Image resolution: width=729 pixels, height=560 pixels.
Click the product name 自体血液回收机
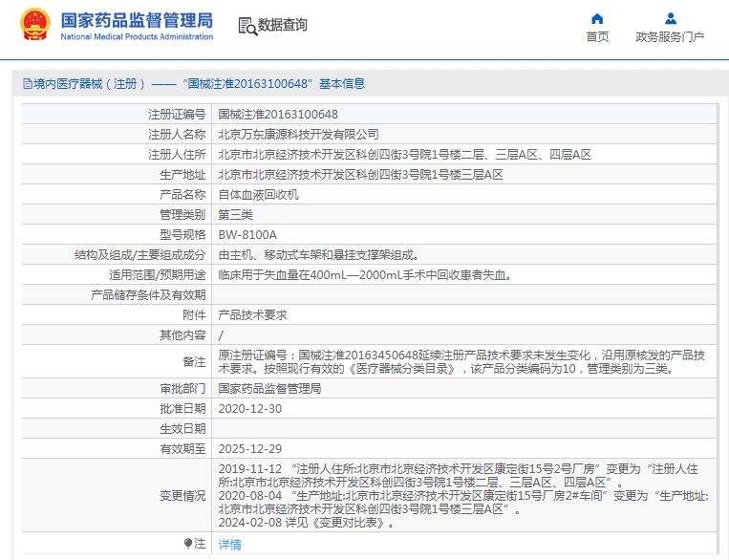(x=258, y=194)
